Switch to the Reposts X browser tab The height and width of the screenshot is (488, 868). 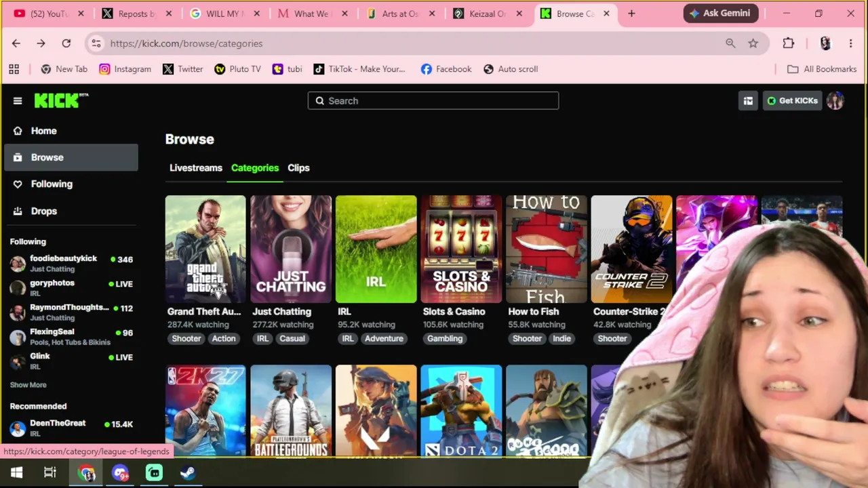pyautogui.click(x=136, y=14)
